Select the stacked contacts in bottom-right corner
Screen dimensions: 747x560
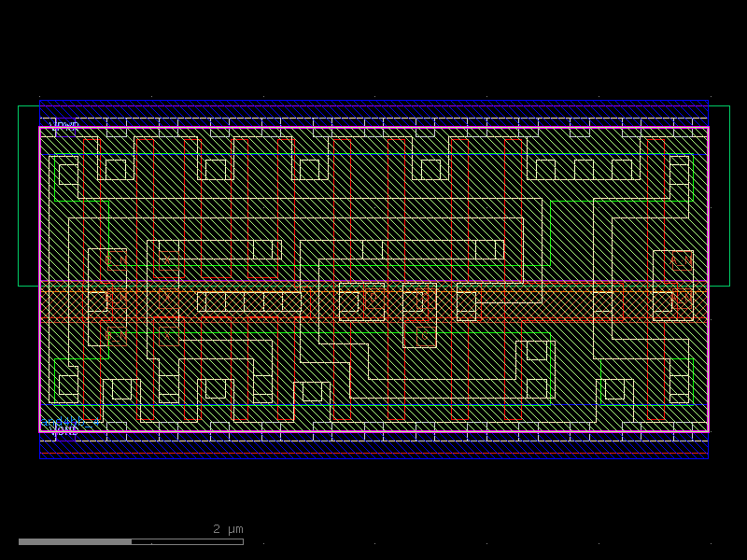pyautogui.click(x=679, y=383)
